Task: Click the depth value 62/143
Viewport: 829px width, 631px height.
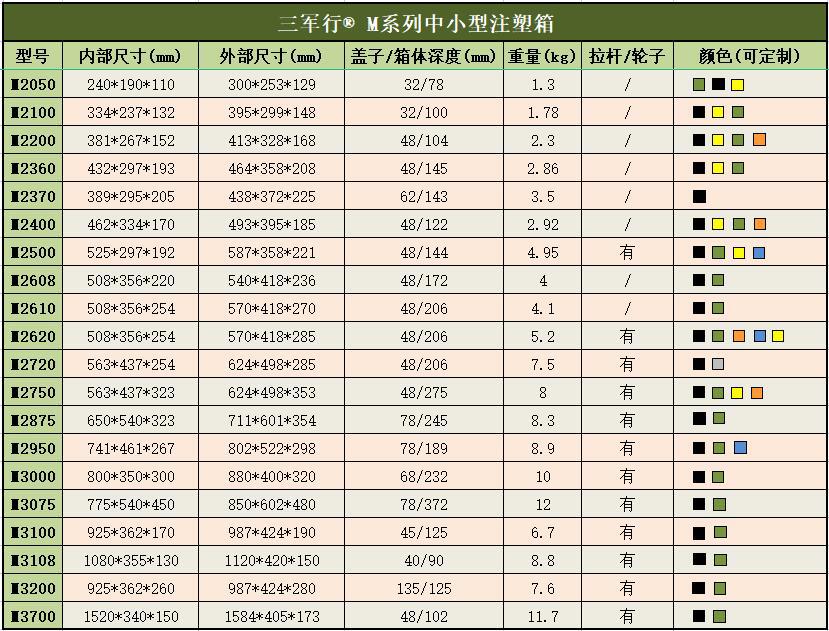Action: click(424, 197)
